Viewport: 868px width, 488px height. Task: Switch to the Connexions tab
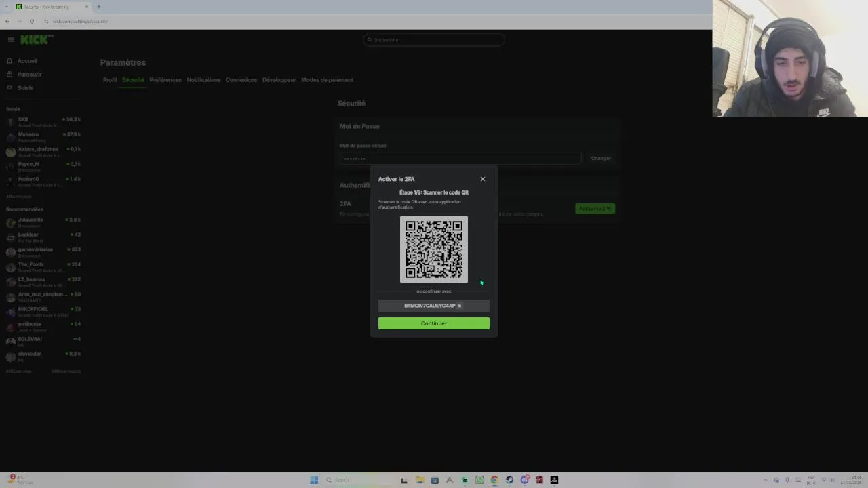point(241,80)
